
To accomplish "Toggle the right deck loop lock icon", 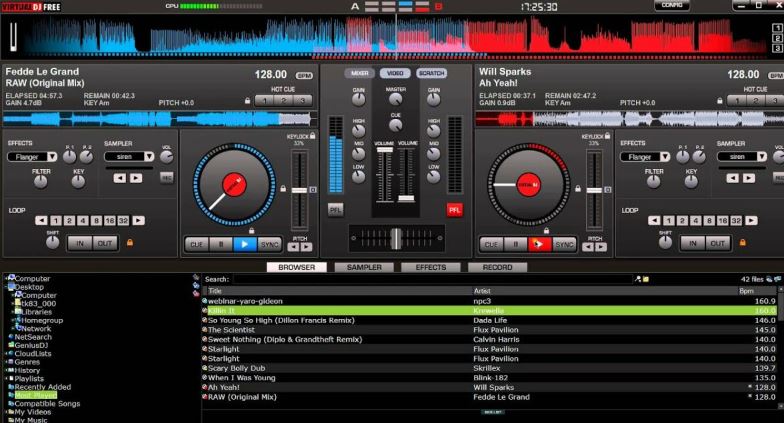I will (742, 242).
